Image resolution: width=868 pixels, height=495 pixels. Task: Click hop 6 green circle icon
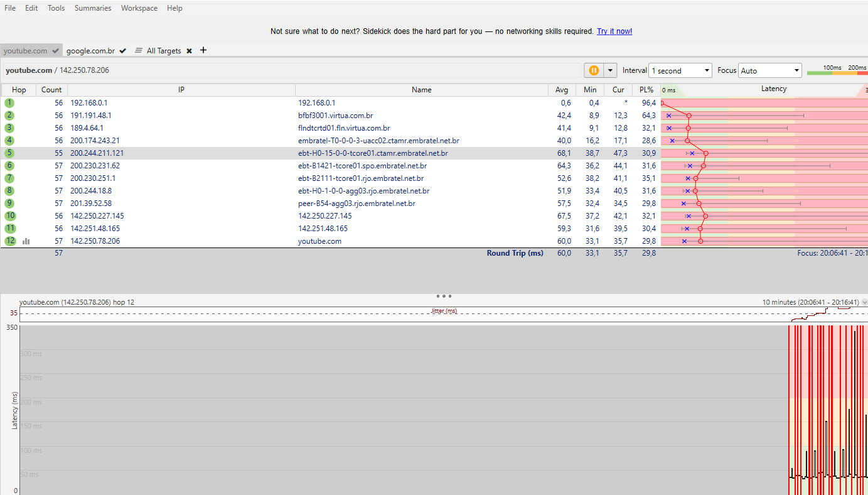point(9,165)
